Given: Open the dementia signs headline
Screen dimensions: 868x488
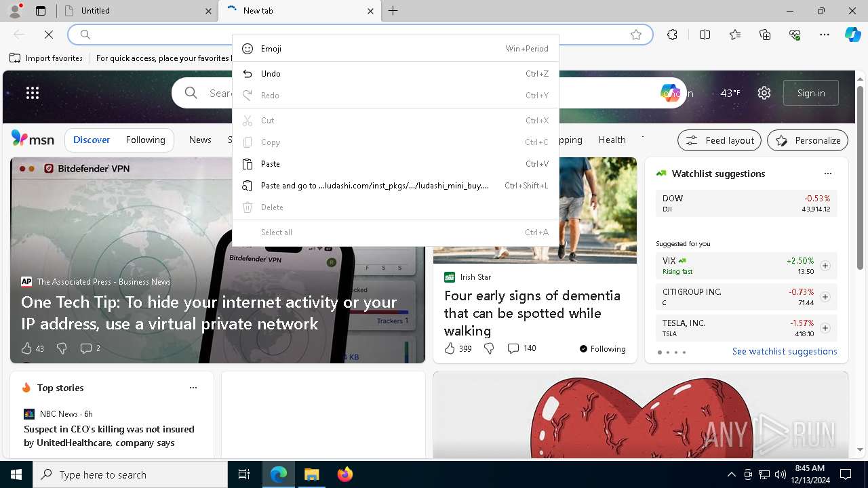Looking at the screenshot, I should (x=532, y=313).
